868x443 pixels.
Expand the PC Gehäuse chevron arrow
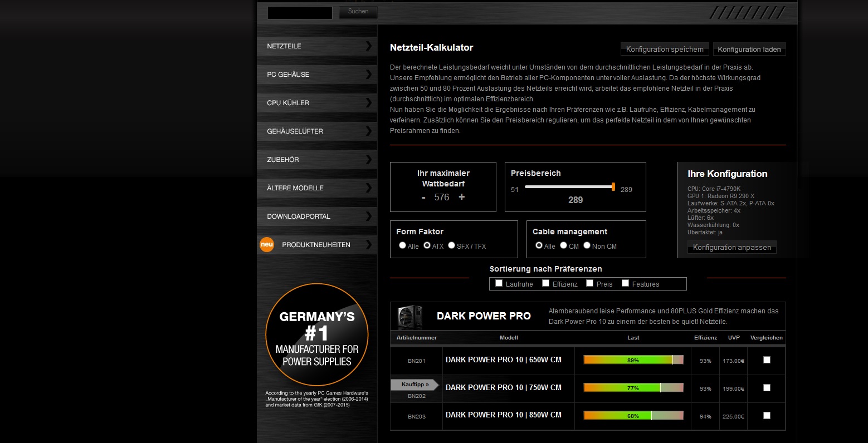[368, 74]
